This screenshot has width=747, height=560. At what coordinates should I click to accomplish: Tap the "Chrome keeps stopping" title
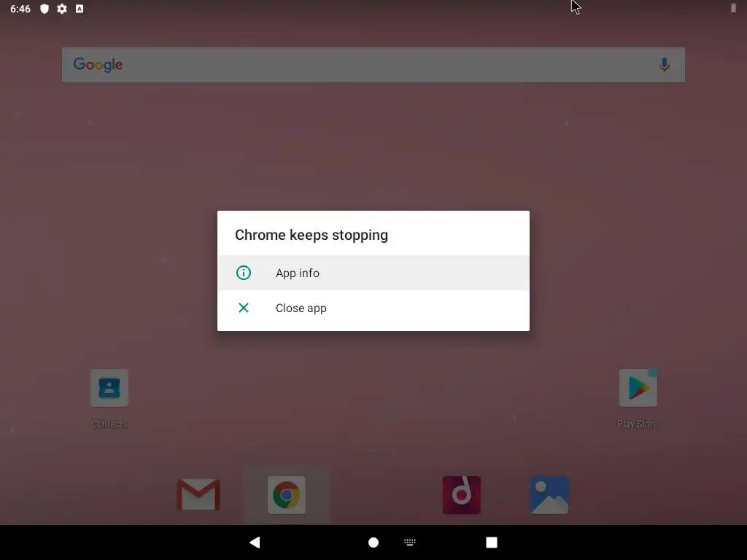pyautogui.click(x=311, y=236)
